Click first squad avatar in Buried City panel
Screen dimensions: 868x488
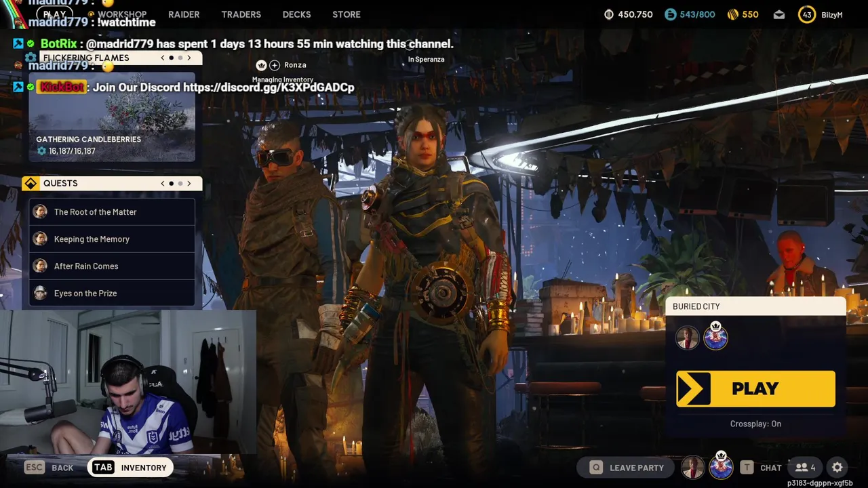tap(687, 338)
